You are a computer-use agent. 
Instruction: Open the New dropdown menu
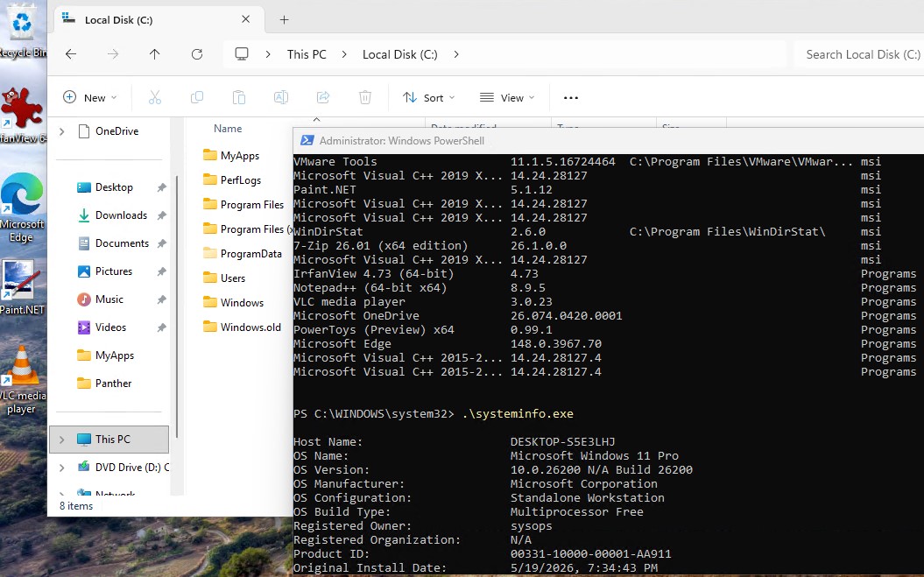89,97
